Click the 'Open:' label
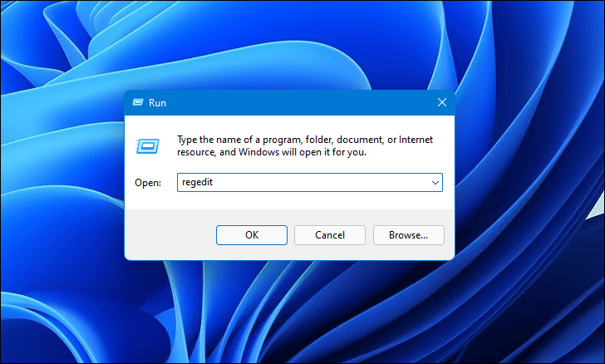 click(148, 183)
